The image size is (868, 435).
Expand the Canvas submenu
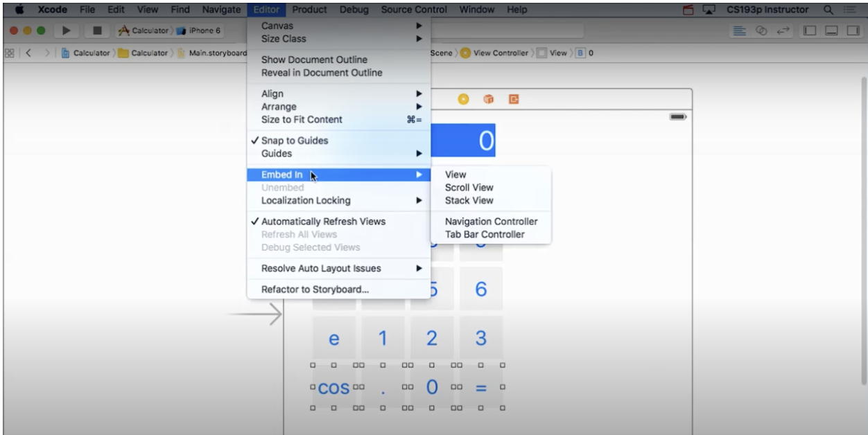pos(339,26)
